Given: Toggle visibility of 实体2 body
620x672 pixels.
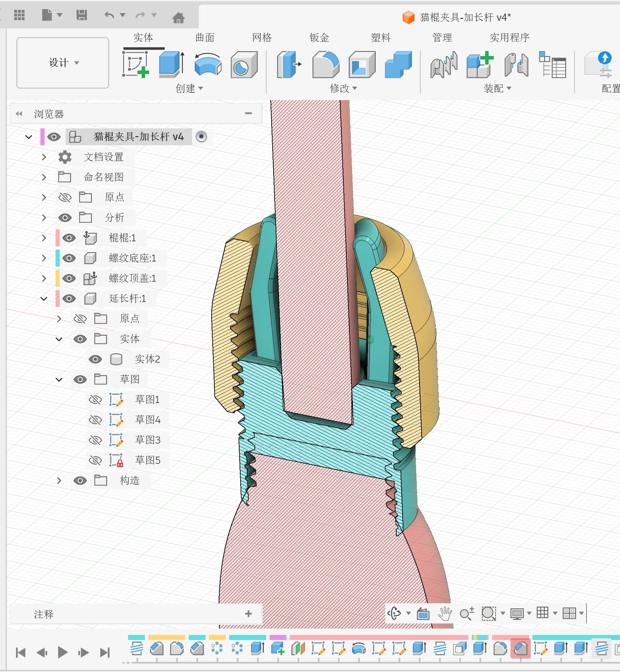Looking at the screenshot, I should (95, 359).
